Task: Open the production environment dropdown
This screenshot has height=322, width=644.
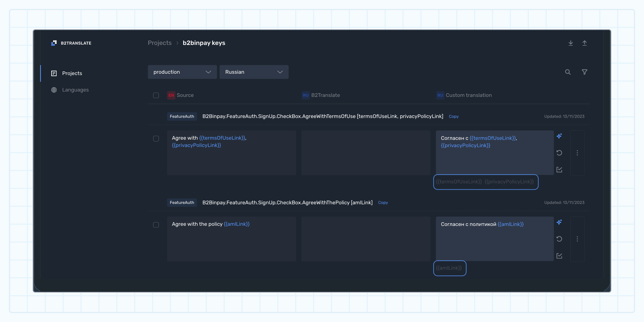Action: tap(182, 72)
